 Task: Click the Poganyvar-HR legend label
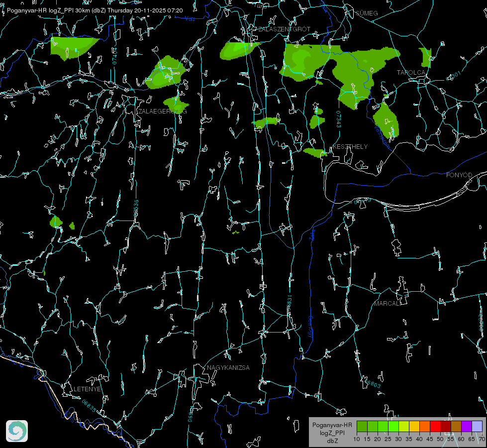coord(332,425)
